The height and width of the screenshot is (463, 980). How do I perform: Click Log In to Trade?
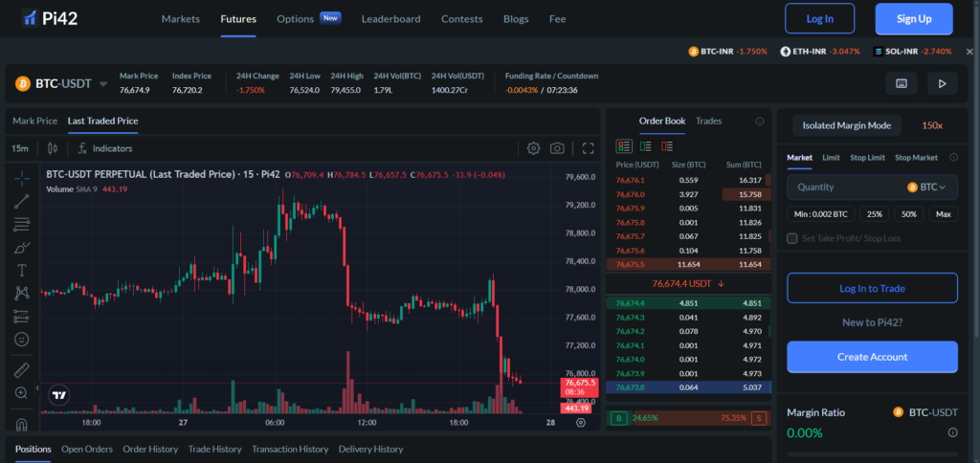point(872,288)
